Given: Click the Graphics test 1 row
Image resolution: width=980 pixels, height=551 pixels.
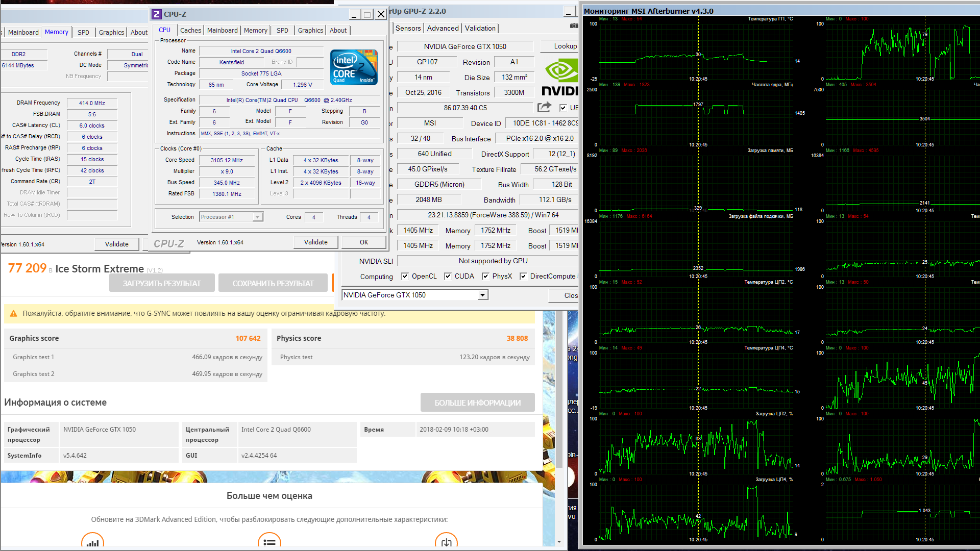Looking at the screenshot, I should (x=136, y=357).
